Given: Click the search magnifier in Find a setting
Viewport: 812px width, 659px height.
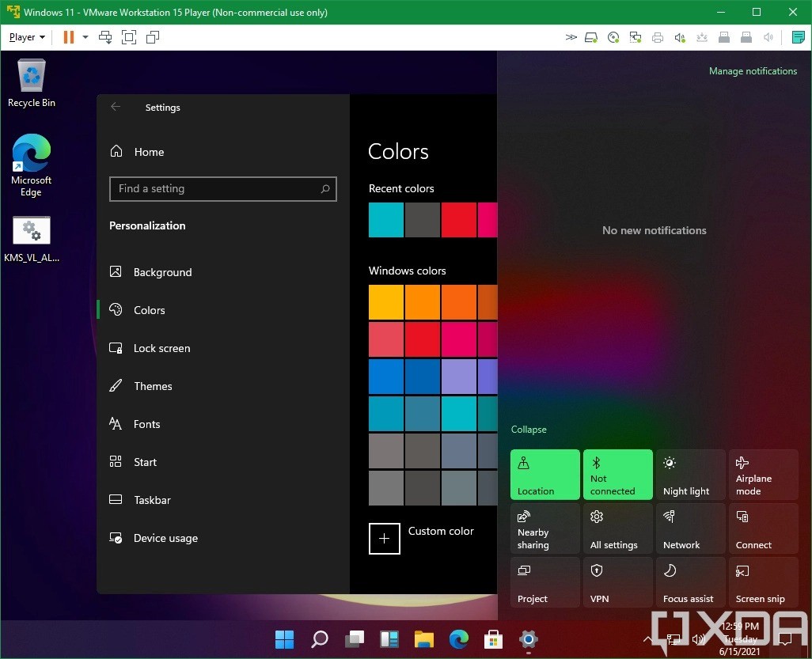Looking at the screenshot, I should [x=324, y=188].
